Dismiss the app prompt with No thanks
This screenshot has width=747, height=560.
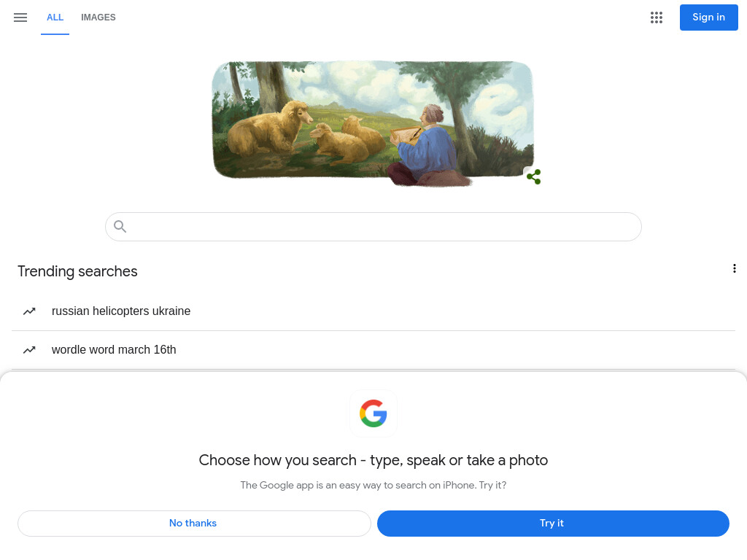coord(194,524)
